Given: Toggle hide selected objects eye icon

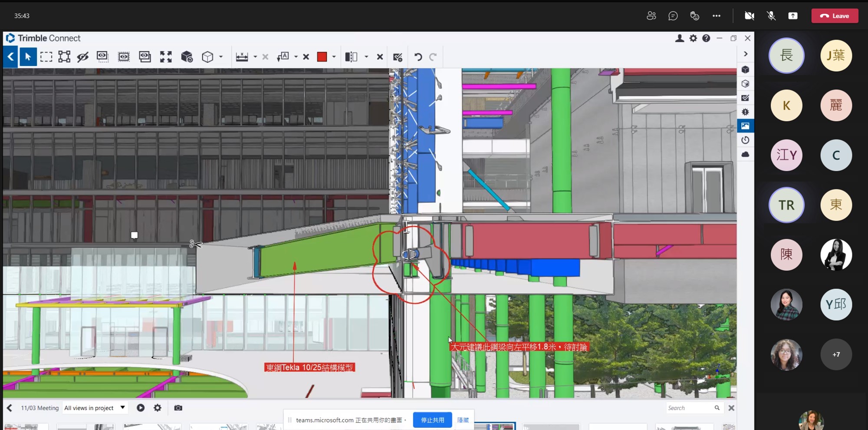Looking at the screenshot, I should 82,57.
